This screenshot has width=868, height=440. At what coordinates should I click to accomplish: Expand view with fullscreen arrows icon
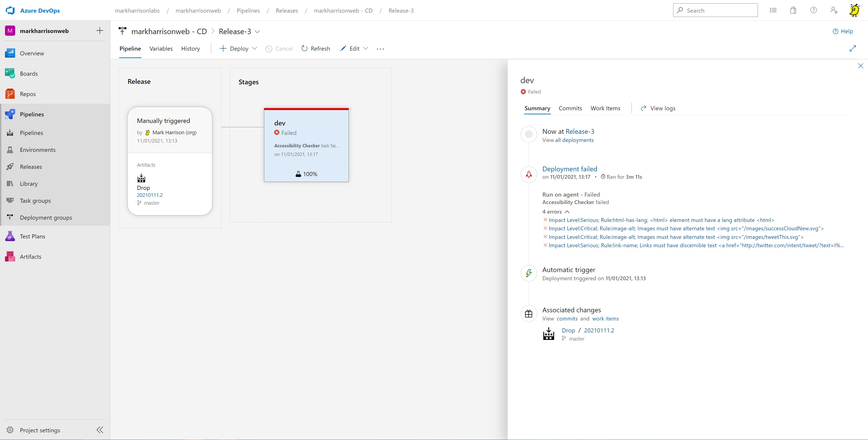pos(852,49)
